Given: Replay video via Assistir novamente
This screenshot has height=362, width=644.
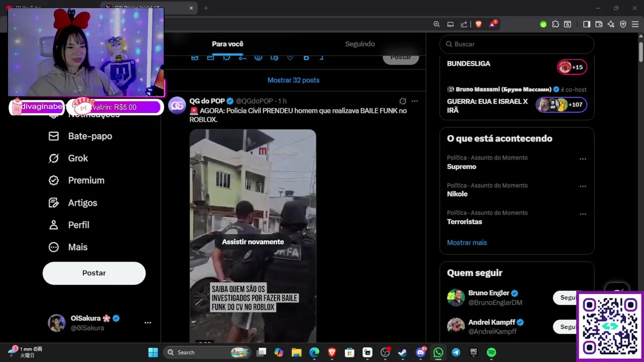Looking at the screenshot, I should [253, 242].
